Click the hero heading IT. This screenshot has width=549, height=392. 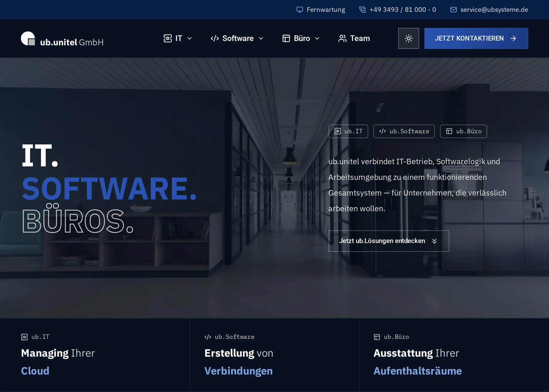pos(40,155)
